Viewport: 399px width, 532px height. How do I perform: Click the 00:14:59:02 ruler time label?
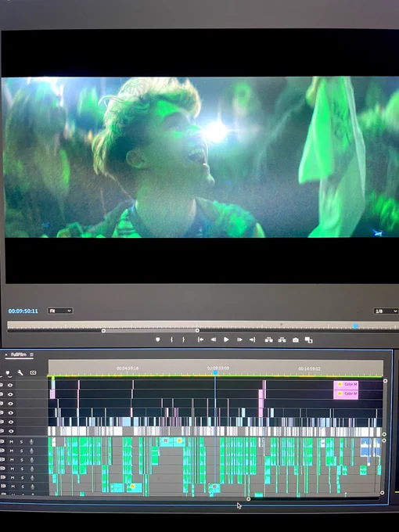[x=310, y=368]
